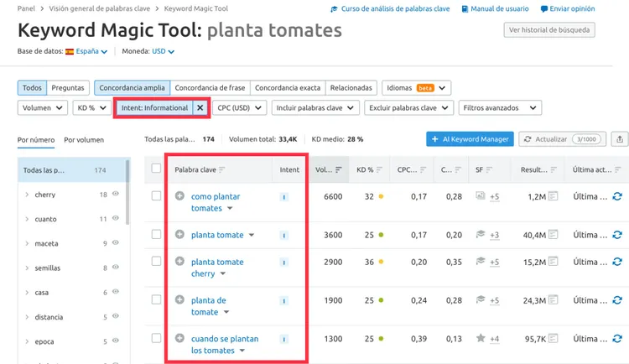Change database country España dropdown
This screenshot has height=364, width=629.
point(86,51)
